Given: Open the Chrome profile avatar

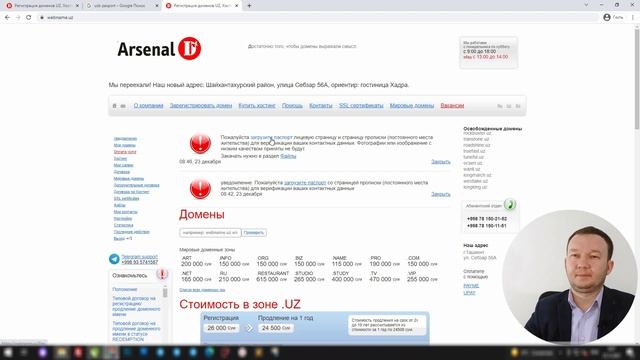Looking at the screenshot, I should (x=607, y=17).
